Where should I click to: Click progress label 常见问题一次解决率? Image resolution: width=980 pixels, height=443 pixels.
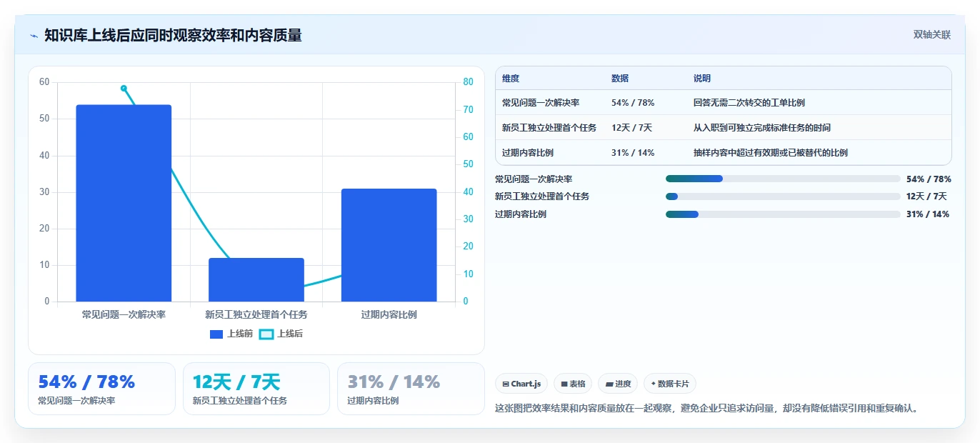point(534,179)
